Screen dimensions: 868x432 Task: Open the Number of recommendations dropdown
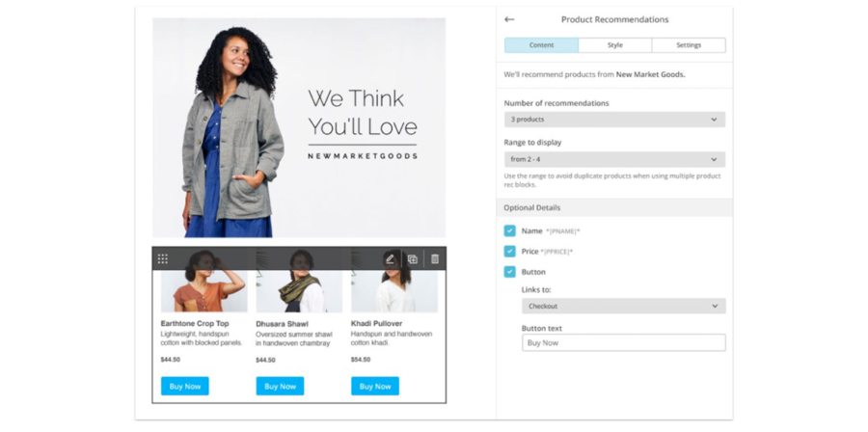tap(614, 120)
